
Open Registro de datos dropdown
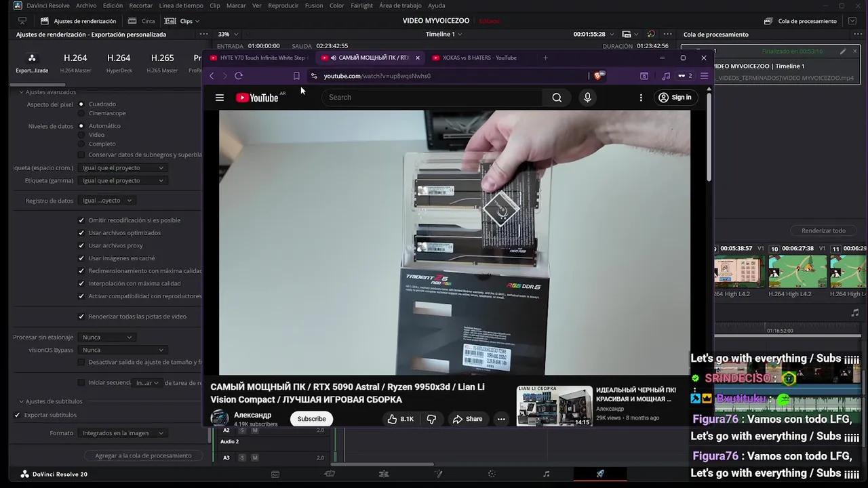pos(106,201)
